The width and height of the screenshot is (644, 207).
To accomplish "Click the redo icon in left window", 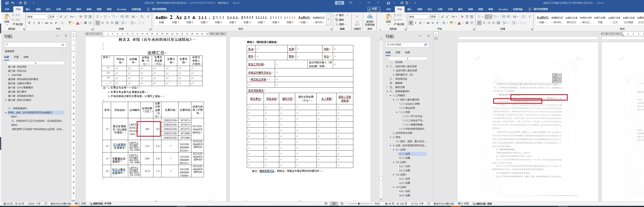I will (20, 3).
